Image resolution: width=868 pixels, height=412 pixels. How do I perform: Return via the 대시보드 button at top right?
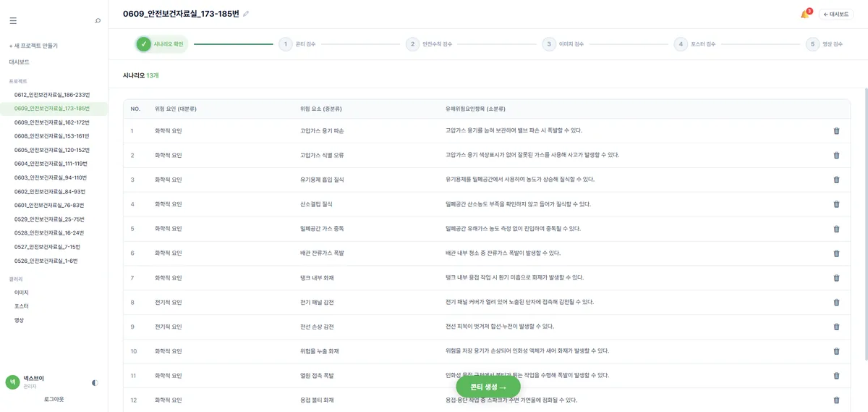[x=836, y=14]
